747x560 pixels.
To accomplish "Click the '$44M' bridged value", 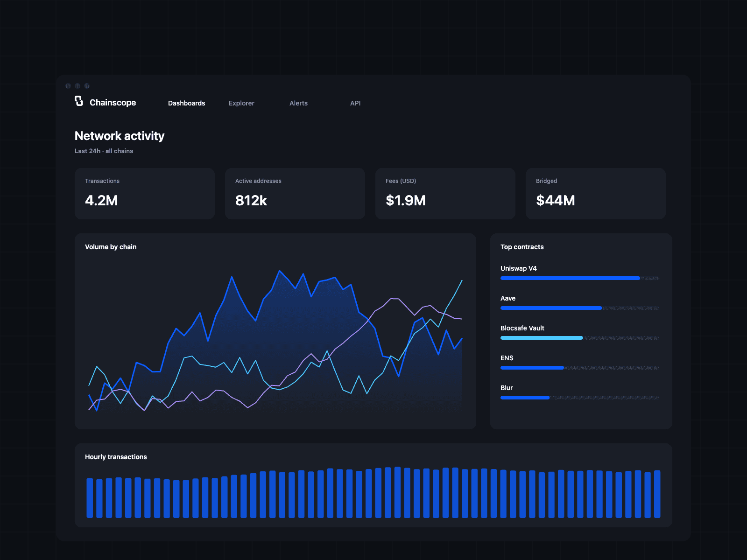I will coord(556,200).
